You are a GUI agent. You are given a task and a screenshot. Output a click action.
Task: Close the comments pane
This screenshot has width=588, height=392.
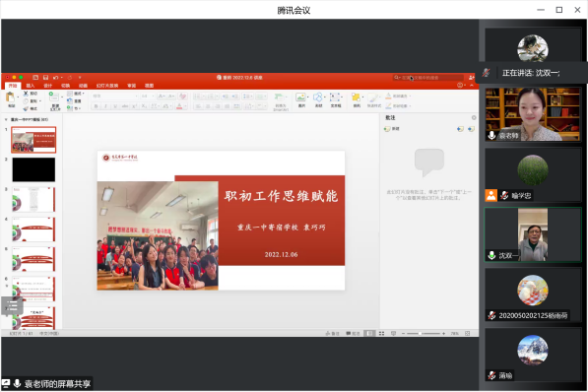(474, 118)
